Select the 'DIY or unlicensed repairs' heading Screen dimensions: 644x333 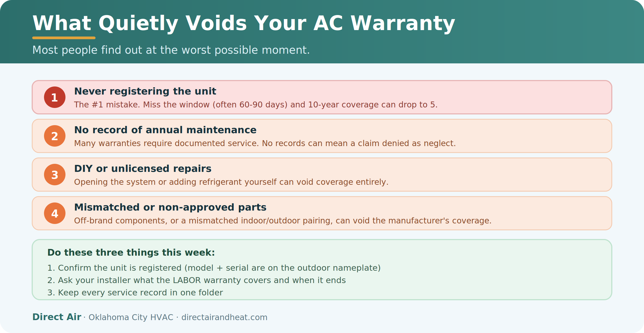pos(143,169)
